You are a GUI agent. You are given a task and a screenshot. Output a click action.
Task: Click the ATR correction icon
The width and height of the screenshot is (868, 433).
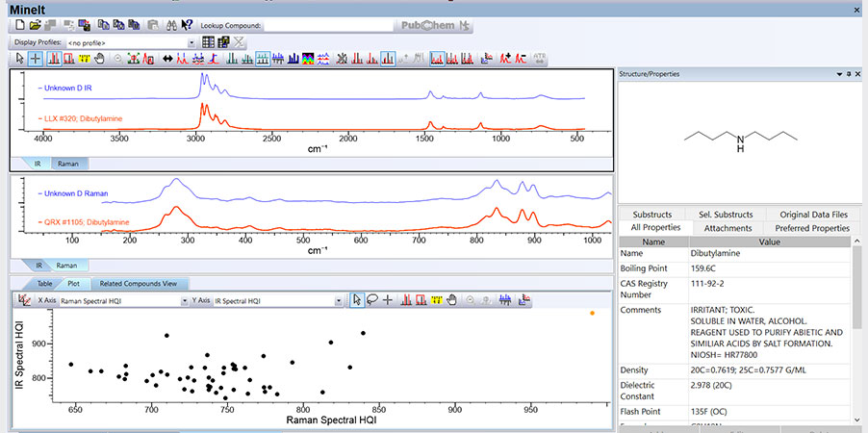[x=539, y=59]
